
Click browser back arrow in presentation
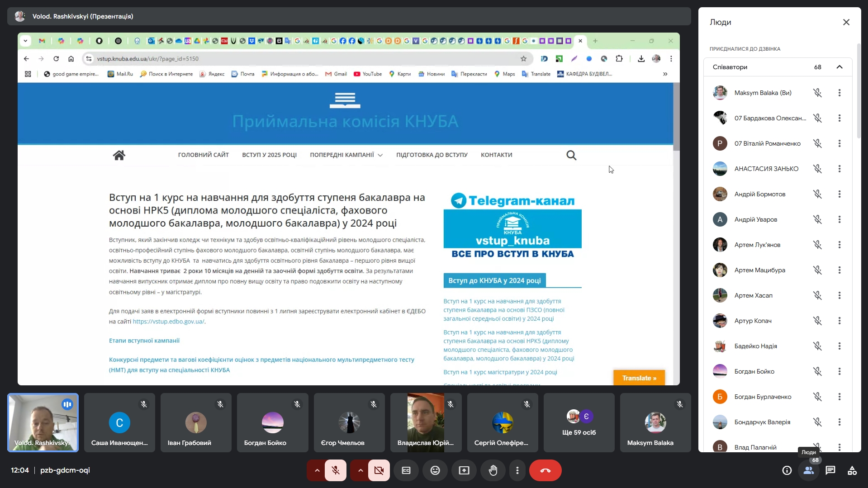(x=26, y=59)
